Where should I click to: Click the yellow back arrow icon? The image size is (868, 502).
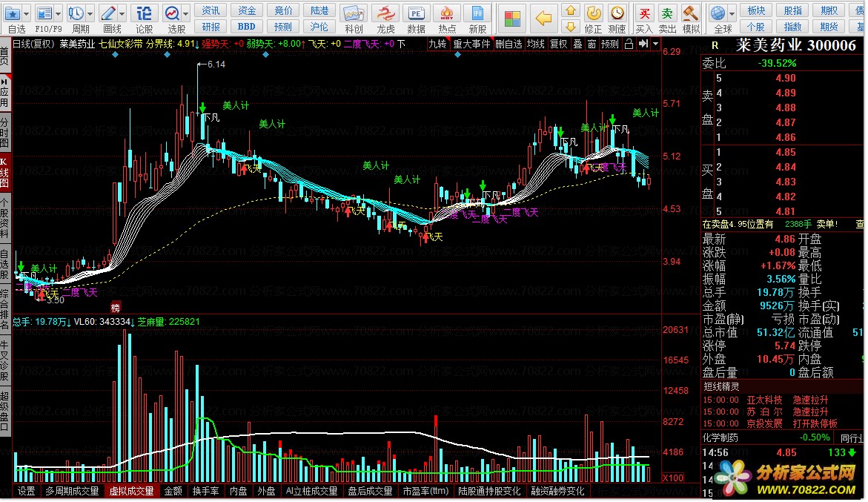543,19
